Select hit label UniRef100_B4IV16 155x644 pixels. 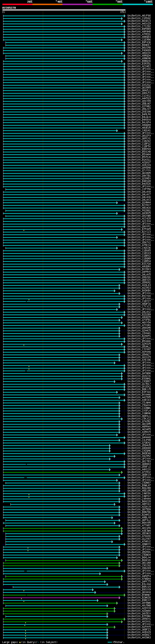coord(139,296)
